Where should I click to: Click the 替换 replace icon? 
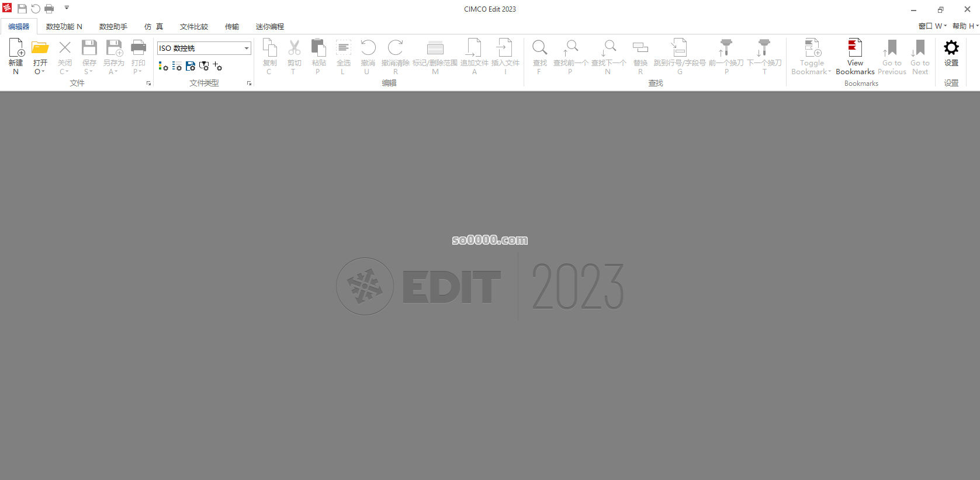tap(640, 48)
